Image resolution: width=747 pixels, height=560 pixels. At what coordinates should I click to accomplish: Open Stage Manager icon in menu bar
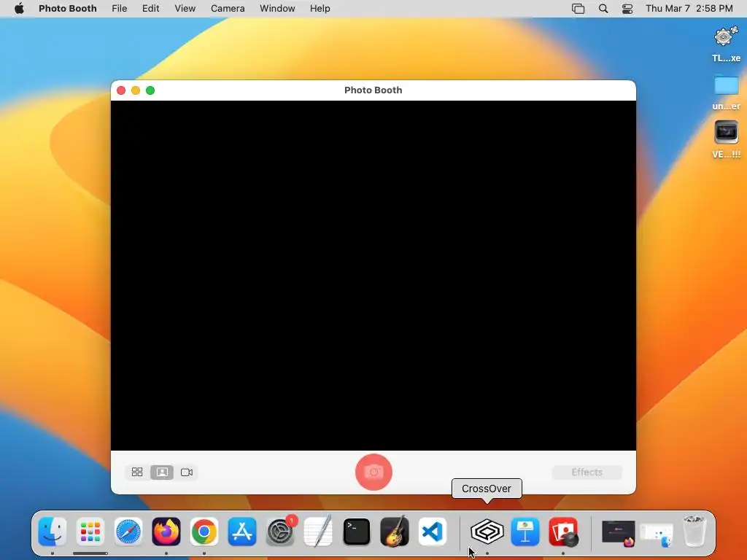[578, 9]
